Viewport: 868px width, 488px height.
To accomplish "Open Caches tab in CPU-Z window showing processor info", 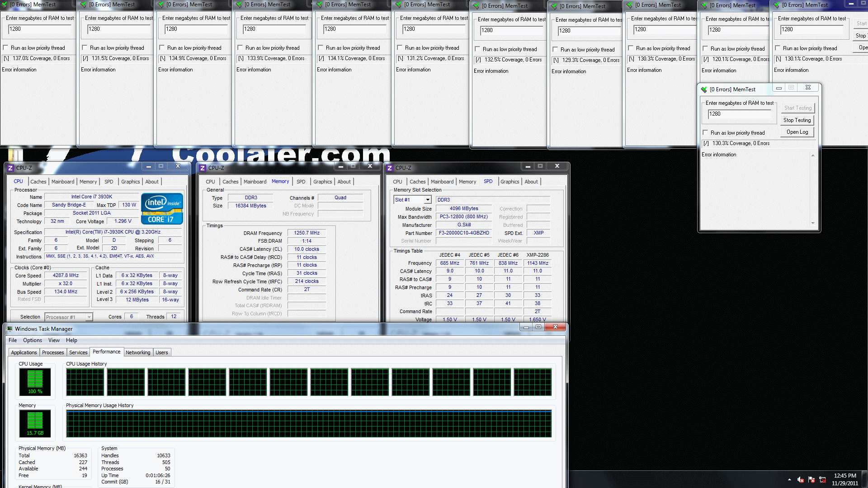I will tap(38, 182).
